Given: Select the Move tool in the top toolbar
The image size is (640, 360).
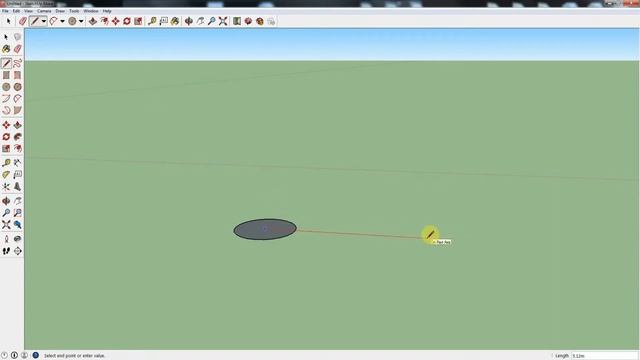Looking at the screenshot, I should 116,21.
